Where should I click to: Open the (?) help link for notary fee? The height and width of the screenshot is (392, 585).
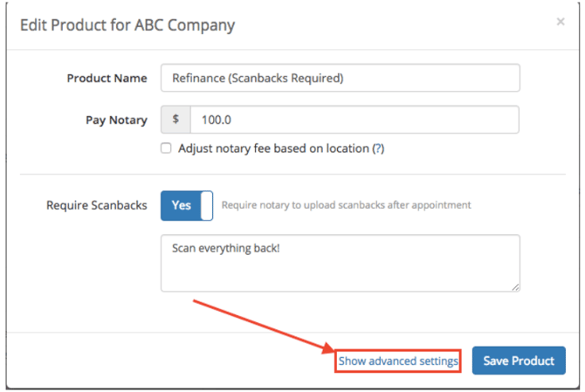(x=378, y=148)
